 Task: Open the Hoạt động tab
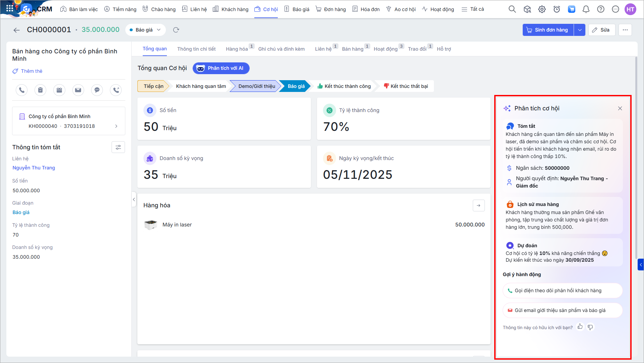click(x=386, y=49)
